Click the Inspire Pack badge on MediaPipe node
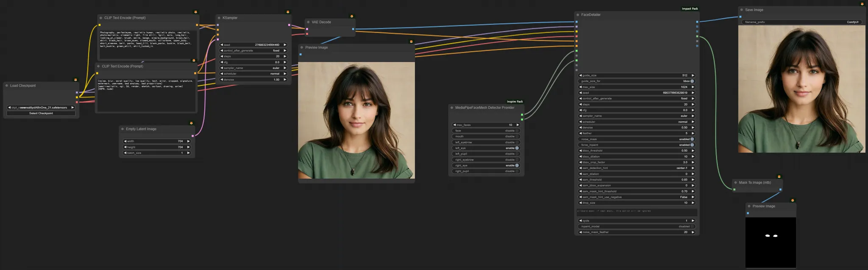This screenshot has height=270, width=868. point(515,102)
